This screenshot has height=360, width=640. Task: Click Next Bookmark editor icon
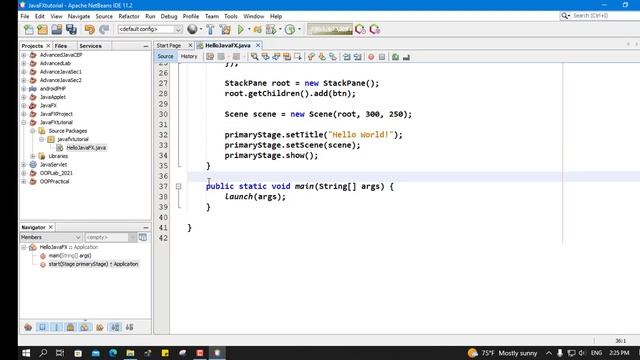[322, 57]
